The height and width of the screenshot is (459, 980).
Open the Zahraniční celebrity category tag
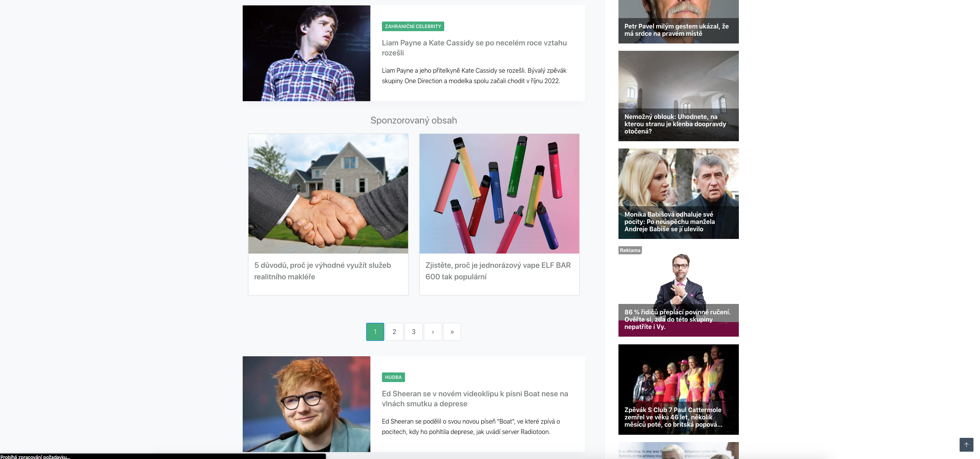pos(413,26)
